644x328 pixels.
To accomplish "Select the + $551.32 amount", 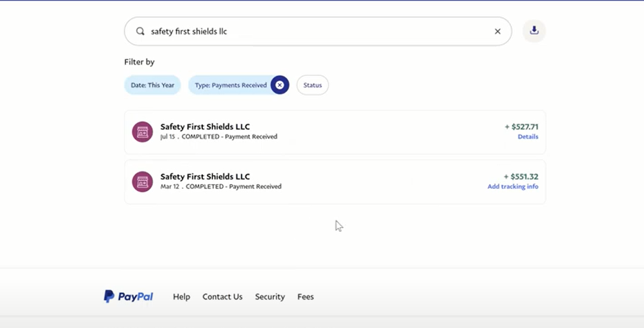I will pos(521,176).
